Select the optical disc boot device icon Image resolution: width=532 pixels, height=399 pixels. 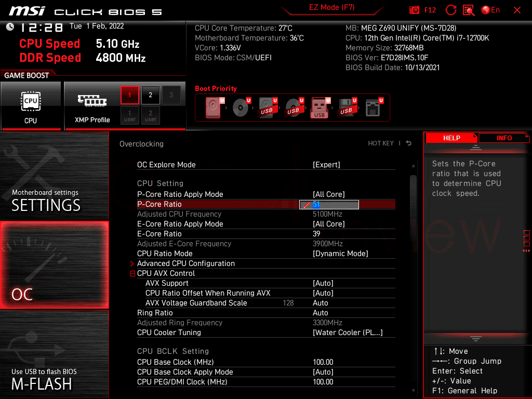[x=241, y=108]
